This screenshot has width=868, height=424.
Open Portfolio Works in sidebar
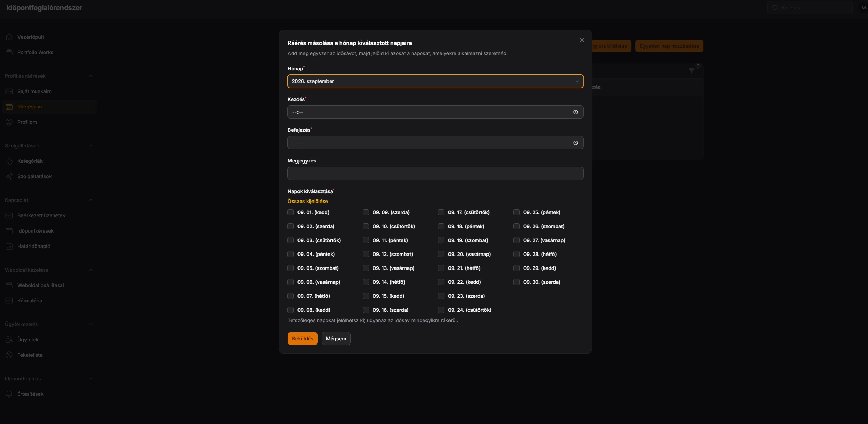pyautogui.click(x=50, y=52)
